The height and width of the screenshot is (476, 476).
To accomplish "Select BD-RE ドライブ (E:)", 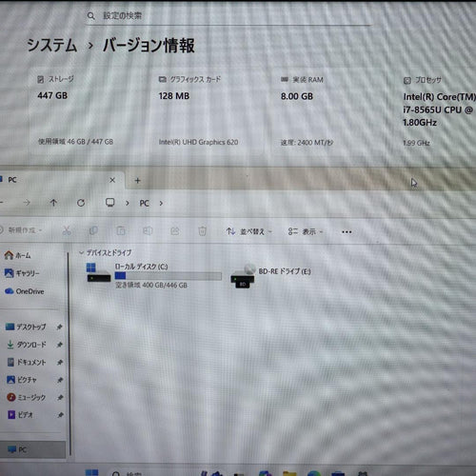I will pyautogui.click(x=270, y=275).
